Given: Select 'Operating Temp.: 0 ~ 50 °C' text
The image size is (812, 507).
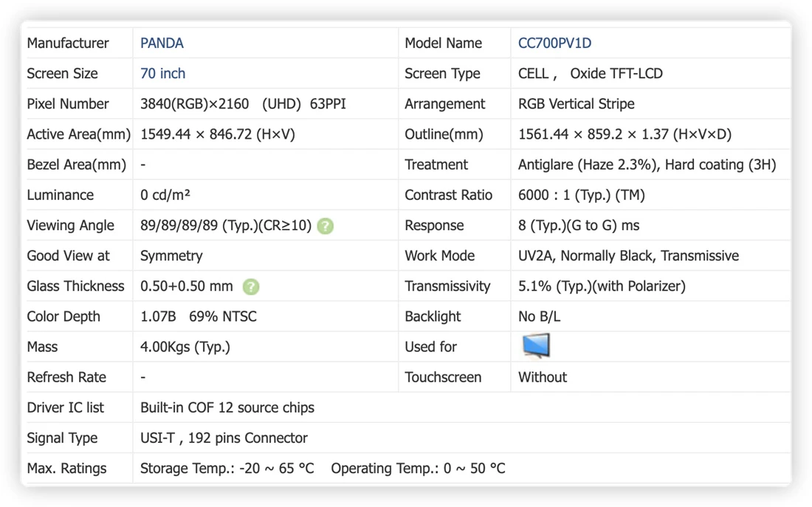Looking at the screenshot, I should click(x=418, y=468).
